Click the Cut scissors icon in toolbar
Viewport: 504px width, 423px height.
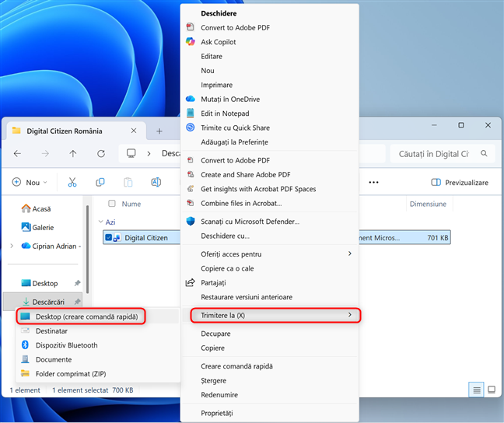[x=72, y=182]
